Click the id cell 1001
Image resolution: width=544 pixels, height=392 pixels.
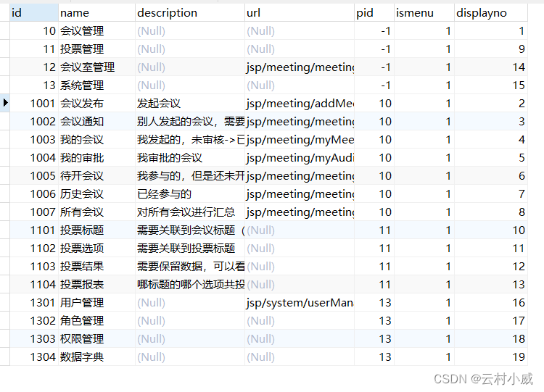point(34,103)
